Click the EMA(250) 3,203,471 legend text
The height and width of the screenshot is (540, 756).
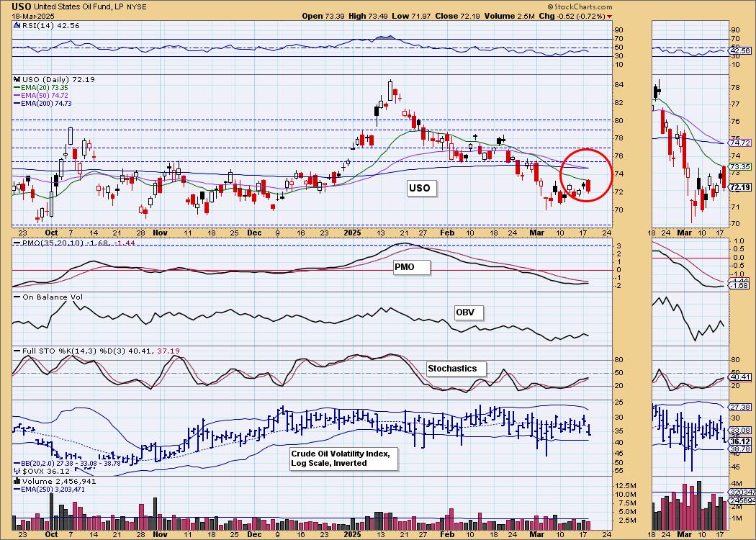(x=53, y=490)
